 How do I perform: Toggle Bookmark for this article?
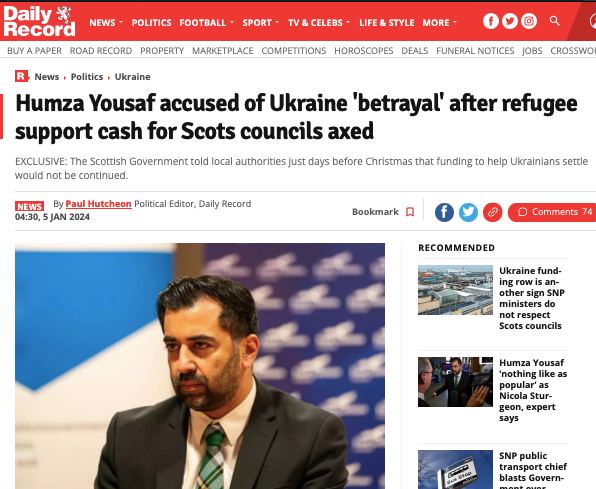coord(383,212)
